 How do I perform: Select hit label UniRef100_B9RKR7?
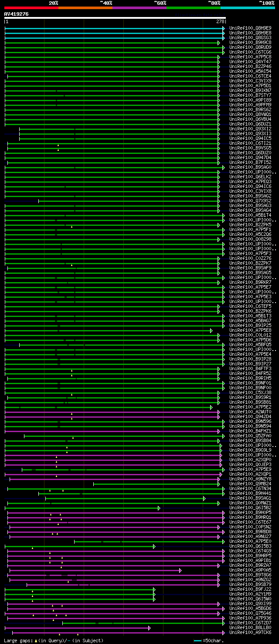250,282
